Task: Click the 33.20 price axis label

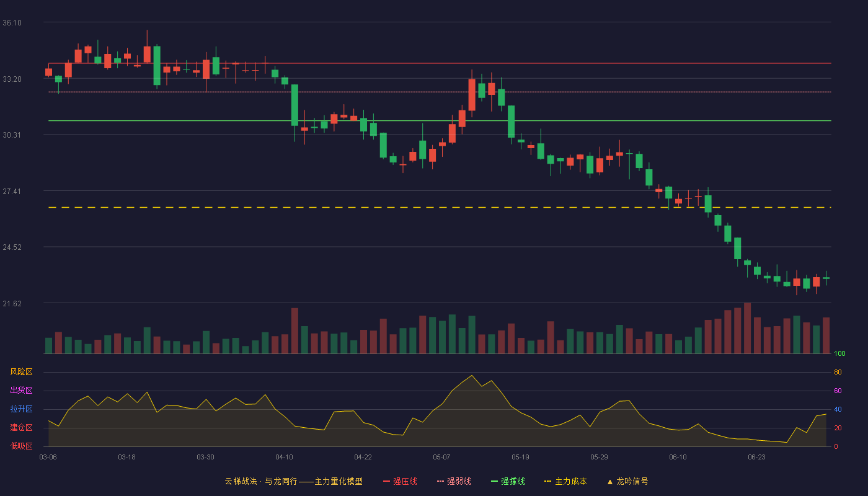Action: [12, 79]
